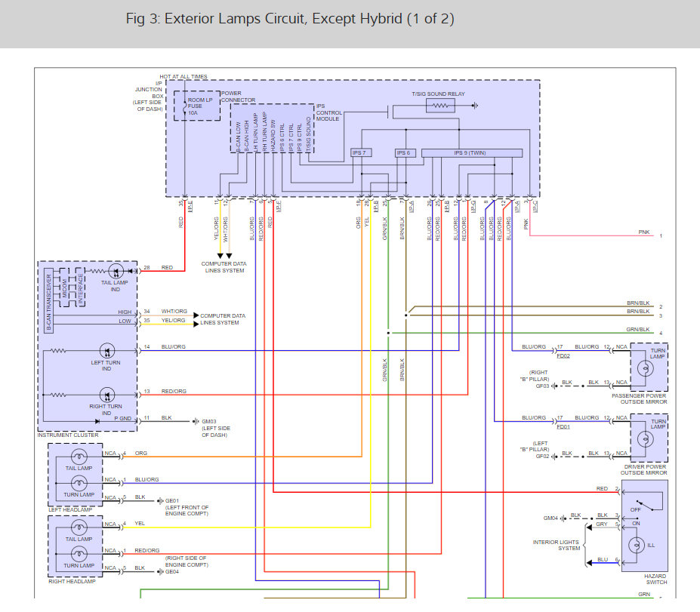Click the 'INSTRUMENT CLUSTER' caption

click(68, 435)
